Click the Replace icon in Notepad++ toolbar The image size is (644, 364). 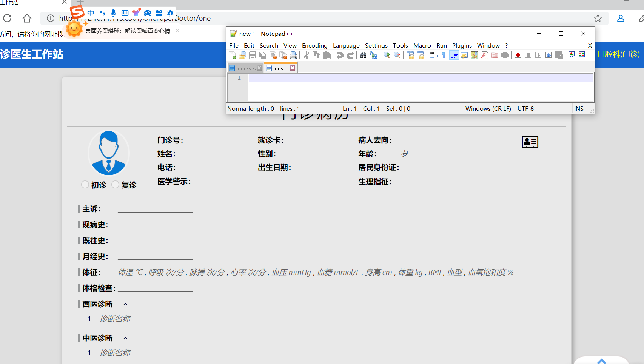374,55
